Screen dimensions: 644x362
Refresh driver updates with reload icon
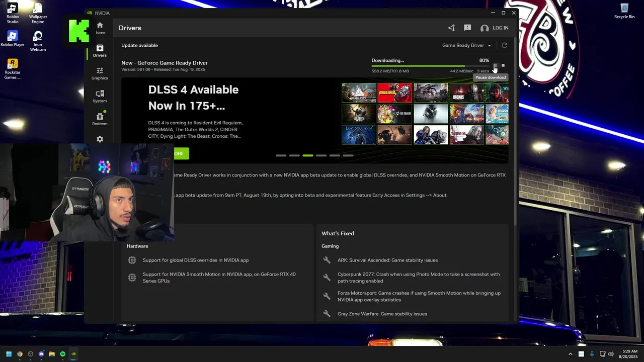(504, 45)
